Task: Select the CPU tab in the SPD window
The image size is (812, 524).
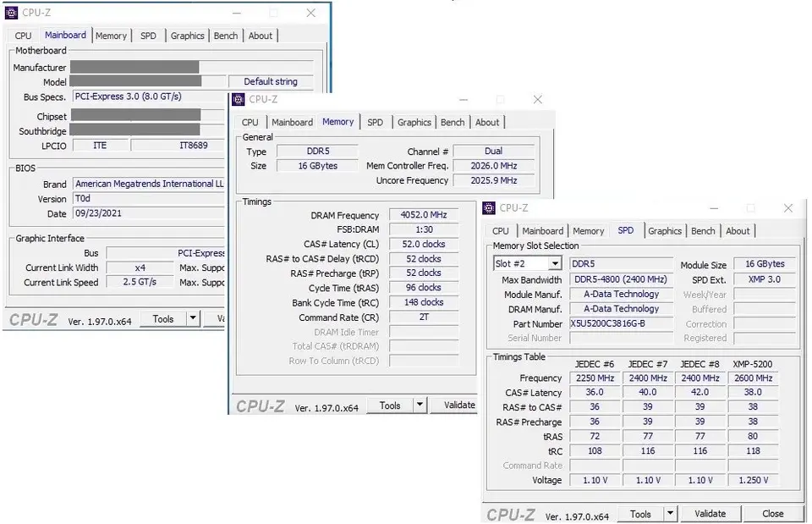Action: tap(500, 230)
